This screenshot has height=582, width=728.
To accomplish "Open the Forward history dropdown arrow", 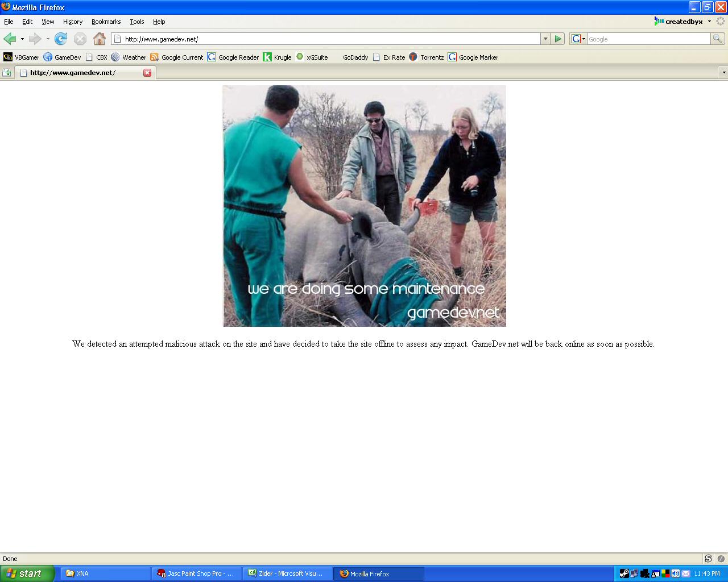I will click(48, 39).
